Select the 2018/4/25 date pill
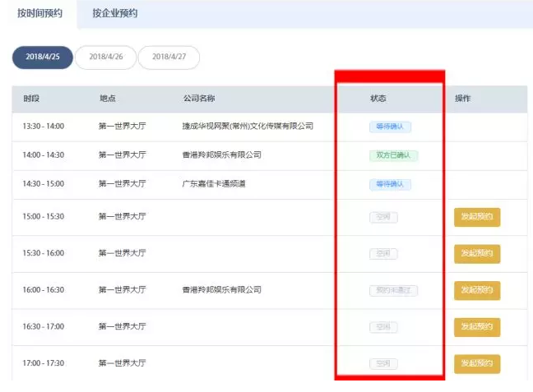Image resolution: width=533 pixels, height=392 pixels. coord(43,57)
